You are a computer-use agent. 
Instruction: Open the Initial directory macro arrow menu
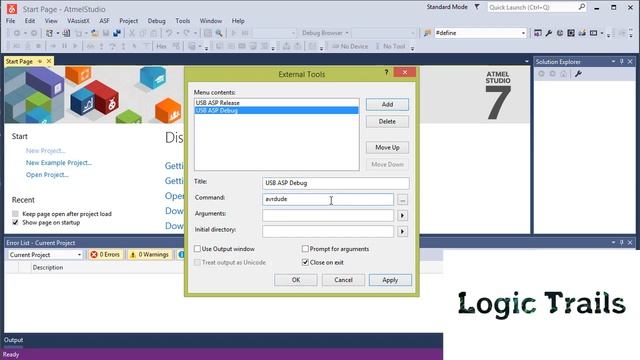[x=402, y=231]
